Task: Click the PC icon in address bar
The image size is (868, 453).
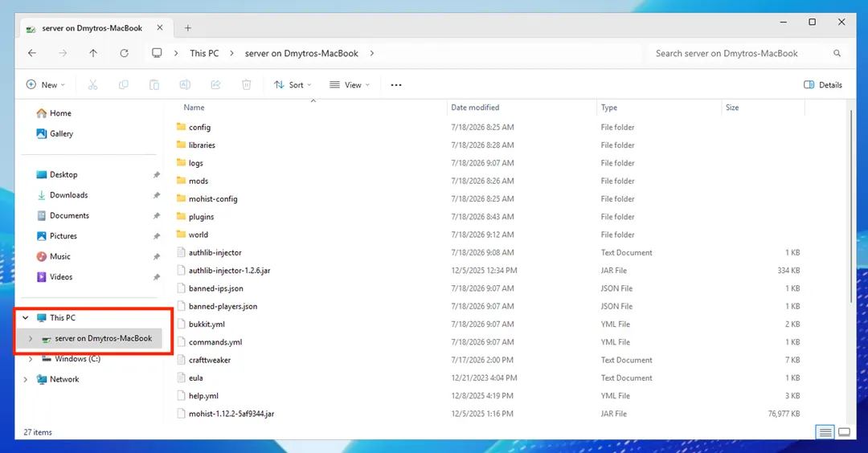Action: 157,53
